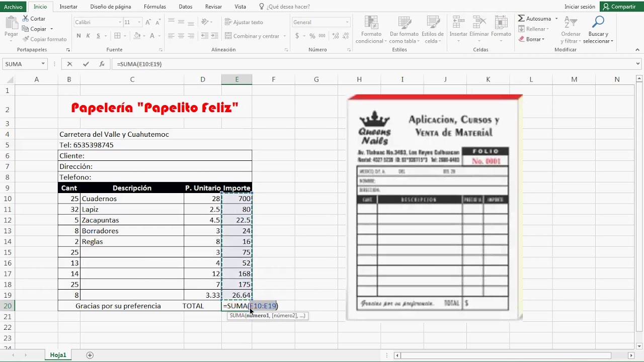Apply percent style icon

(312, 36)
